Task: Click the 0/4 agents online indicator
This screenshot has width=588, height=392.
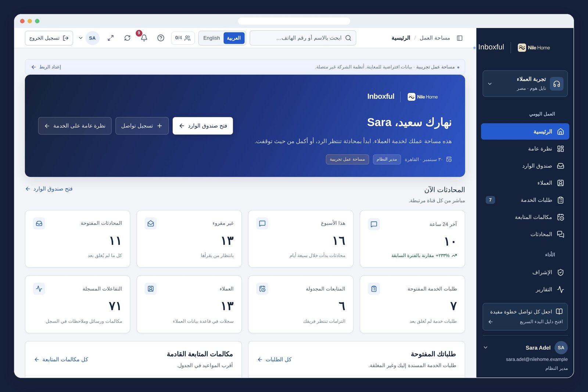Action: tap(183, 38)
